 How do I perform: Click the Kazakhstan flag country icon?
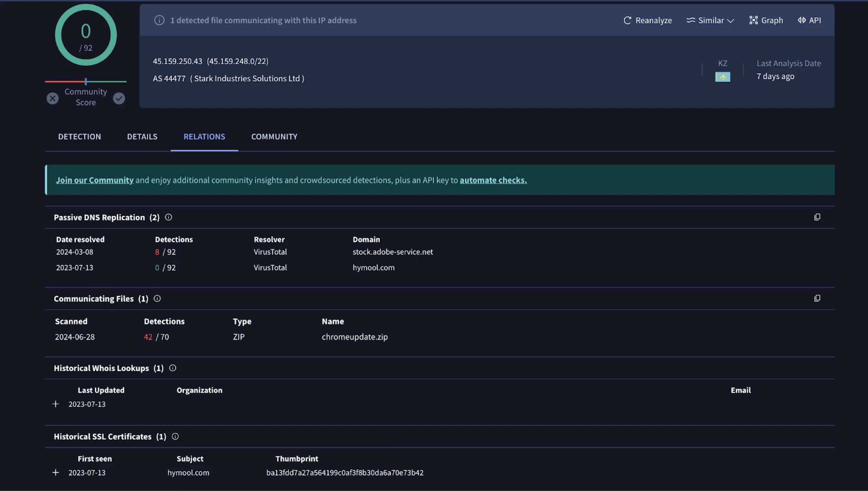pos(723,76)
